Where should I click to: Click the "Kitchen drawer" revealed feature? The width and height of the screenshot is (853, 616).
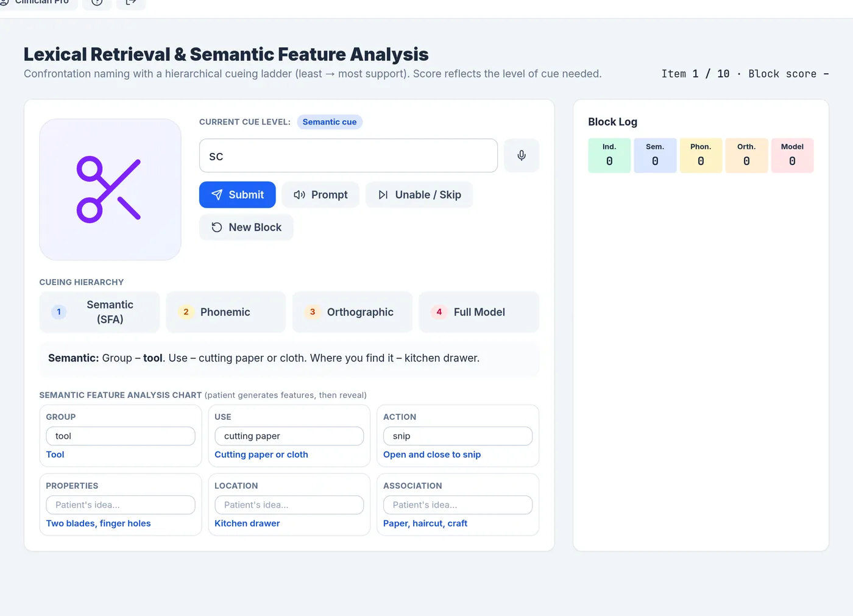point(247,523)
